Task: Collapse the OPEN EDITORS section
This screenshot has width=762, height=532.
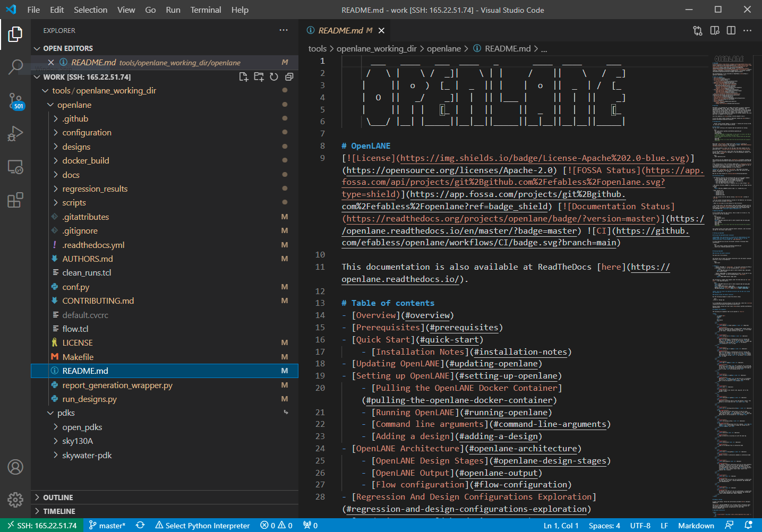Action: tap(67, 48)
